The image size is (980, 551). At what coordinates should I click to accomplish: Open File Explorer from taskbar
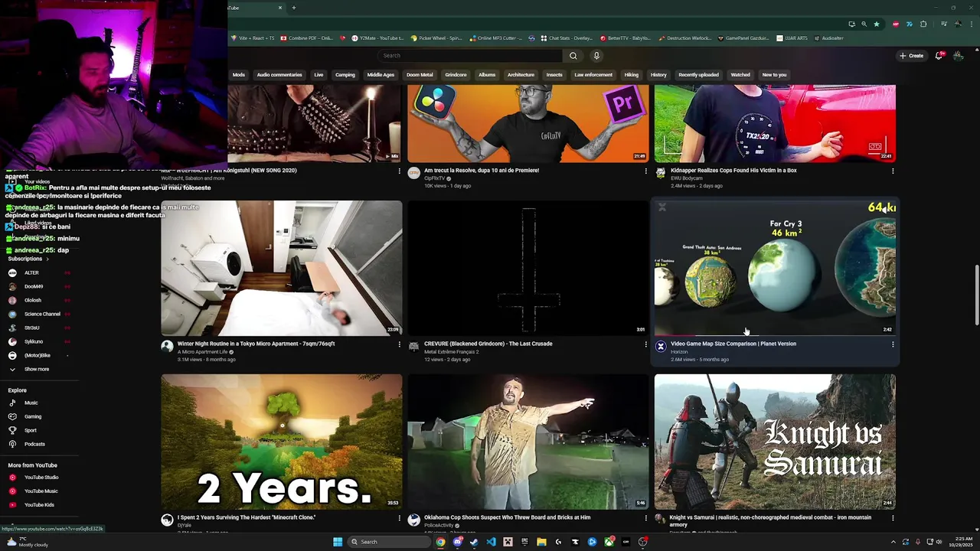pos(541,542)
